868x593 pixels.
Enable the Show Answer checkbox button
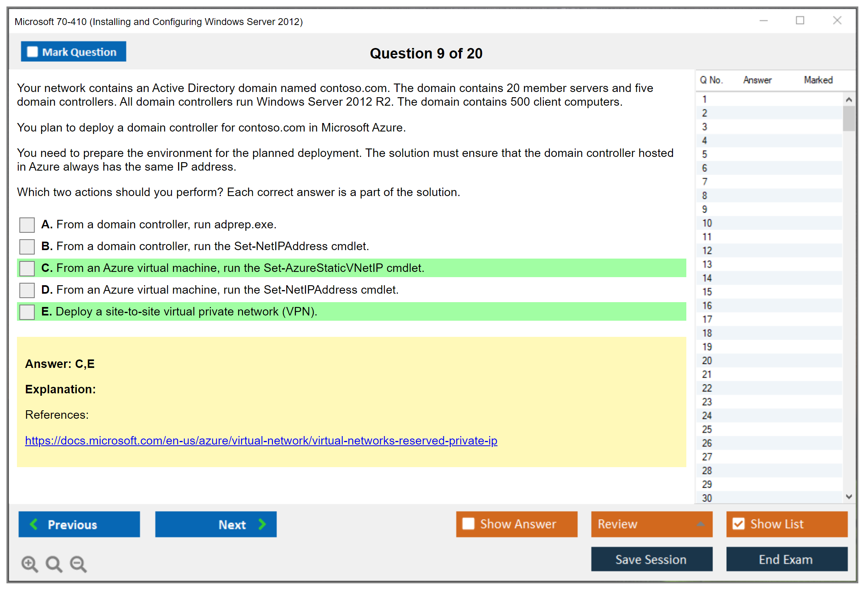click(x=468, y=524)
